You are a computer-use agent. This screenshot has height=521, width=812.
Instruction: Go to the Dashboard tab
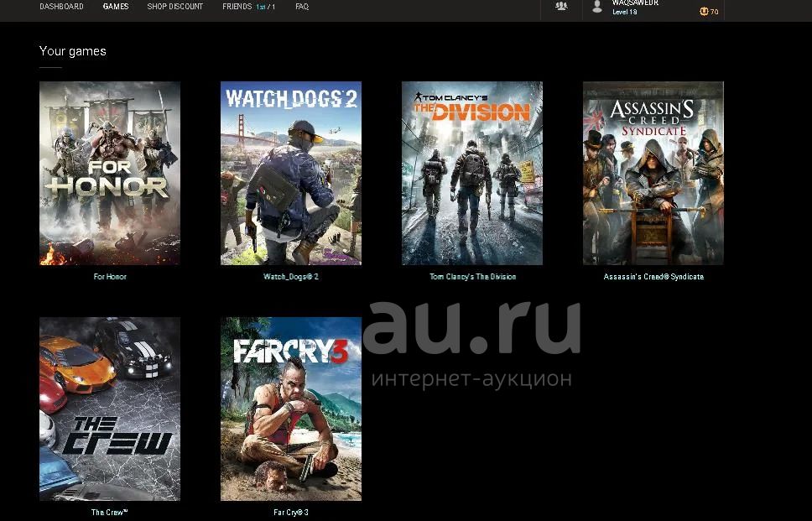point(61,6)
